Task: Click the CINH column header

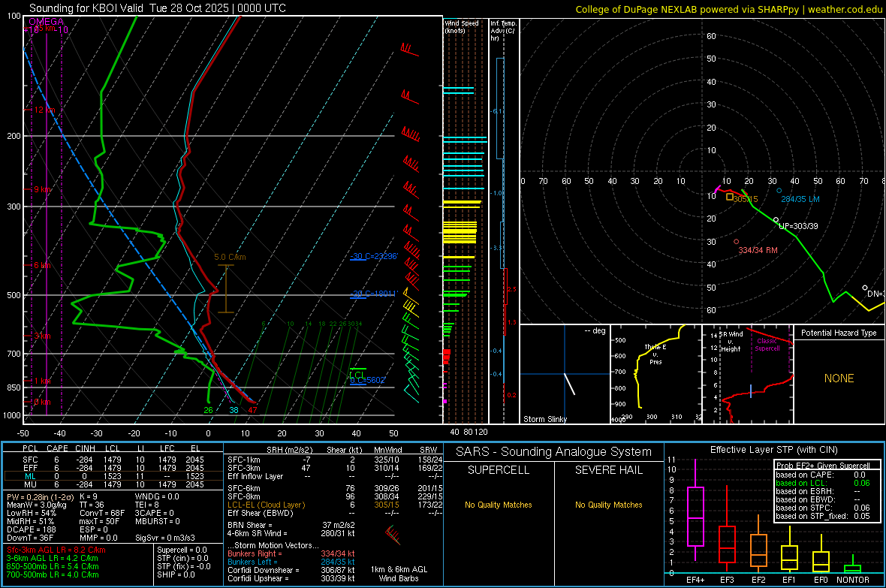Action: (x=85, y=448)
